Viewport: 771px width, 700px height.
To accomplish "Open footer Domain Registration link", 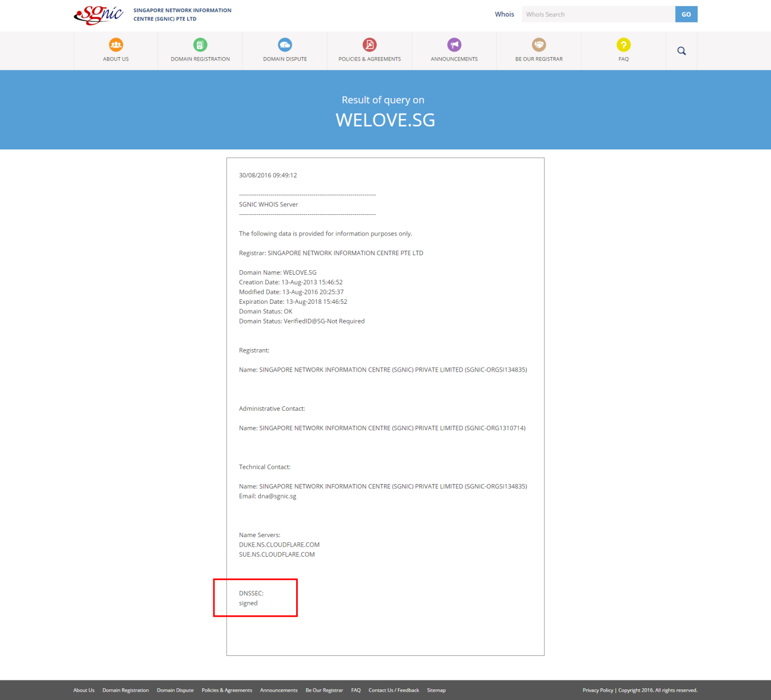I will tap(125, 690).
